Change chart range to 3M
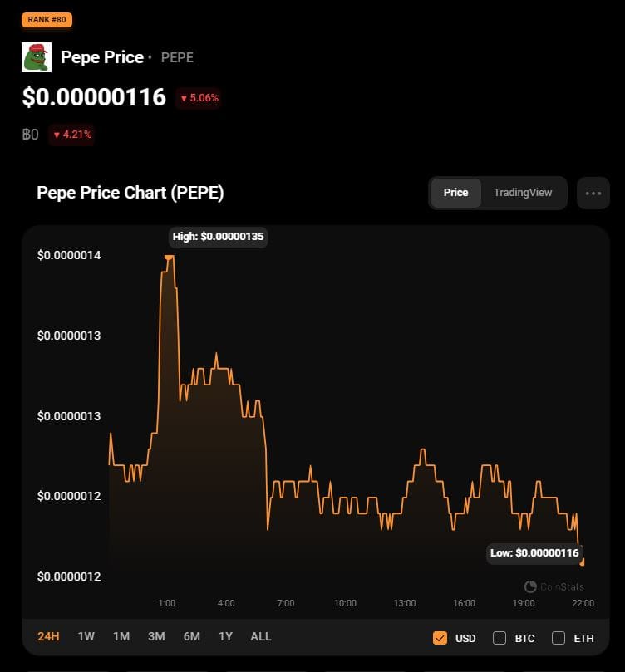The image size is (625, 672). coord(156,636)
